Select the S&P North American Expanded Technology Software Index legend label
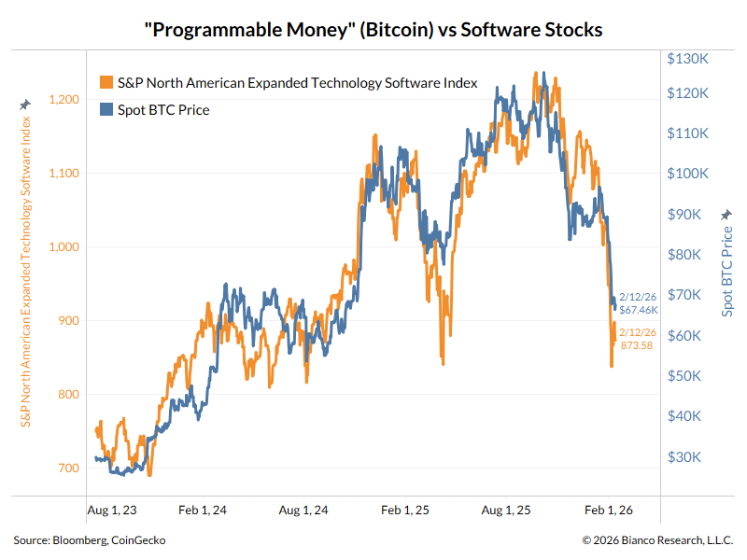This screenshot has height=560, width=747. point(297,83)
